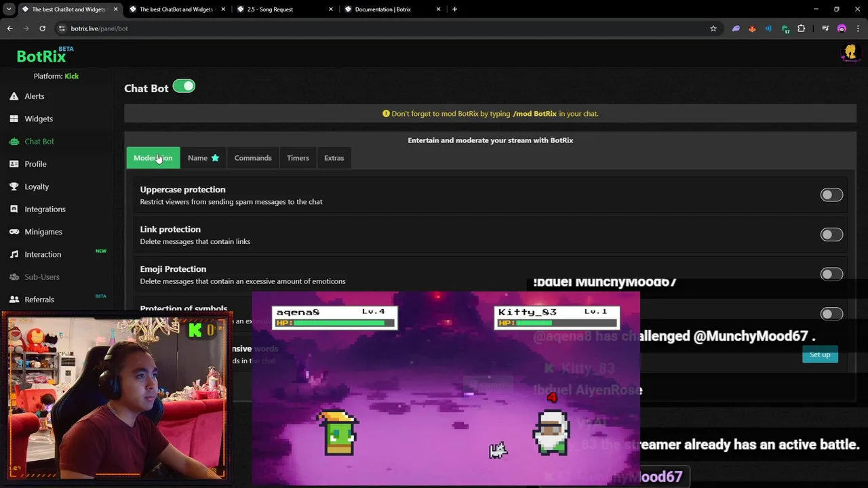The height and width of the screenshot is (488, 868).
Task: Close the 2.5 - Song Request tab
Action: click(331, 9)
